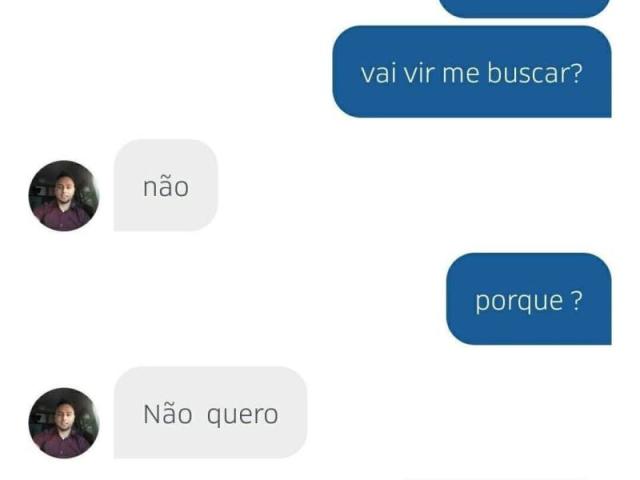Click the lowercase "não" text in the first reply
640x480 pixels.
(166, 187)
